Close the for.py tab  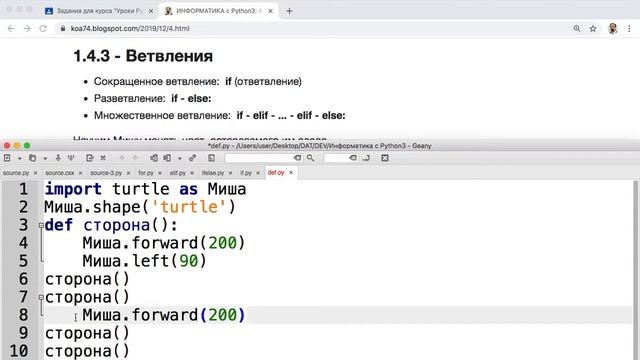click(160, 173)
